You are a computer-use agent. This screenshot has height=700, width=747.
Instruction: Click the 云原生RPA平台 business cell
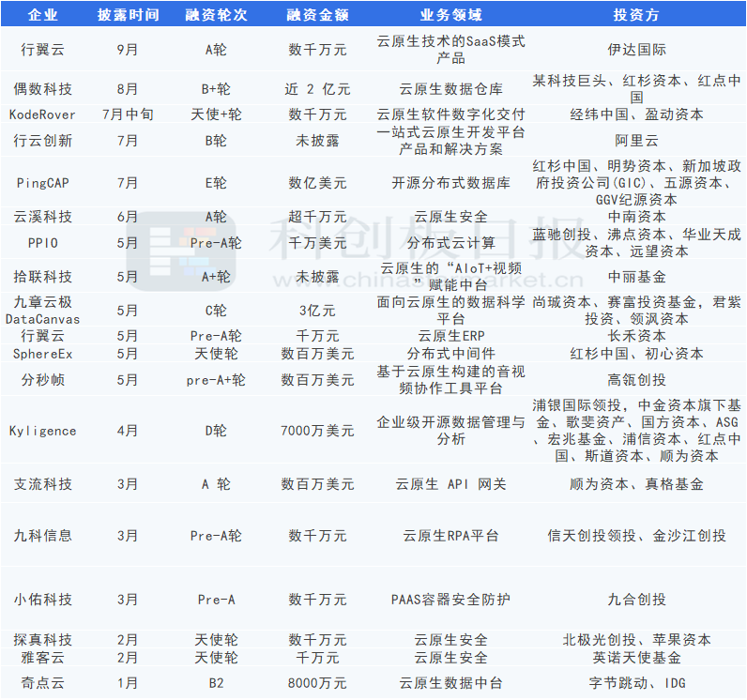(451, 536)
